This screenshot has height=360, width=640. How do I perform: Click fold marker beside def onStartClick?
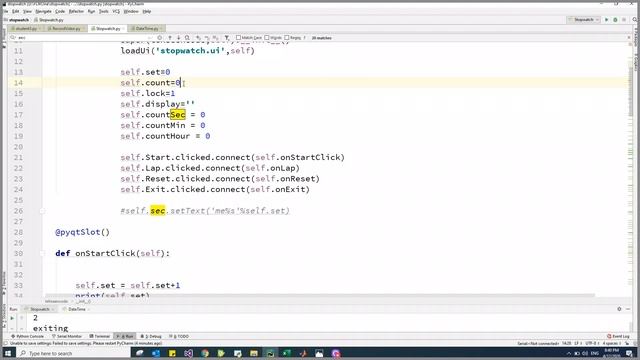pos(42,253)
